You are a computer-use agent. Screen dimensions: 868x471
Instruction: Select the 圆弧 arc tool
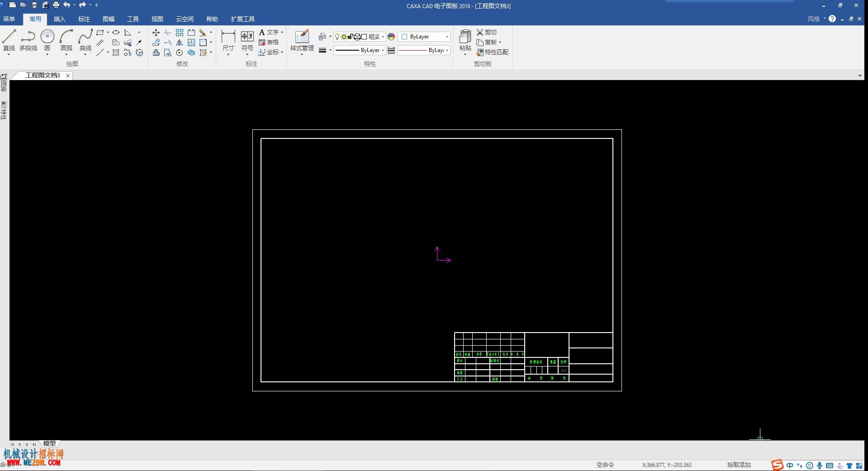tap(66, 40)
